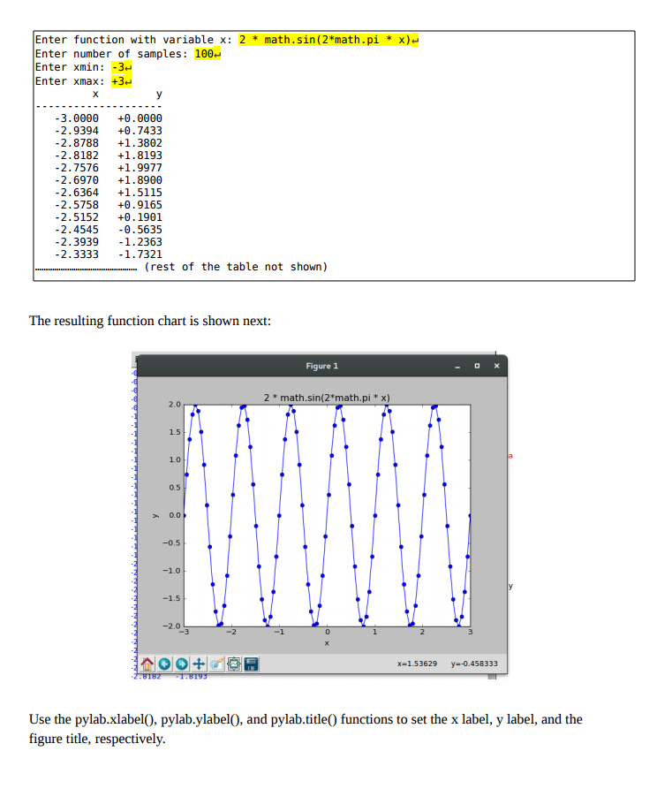Viewport: 672px width, 789px height.
Task: Click the Figure 1 title bar text
Action: 322,366
